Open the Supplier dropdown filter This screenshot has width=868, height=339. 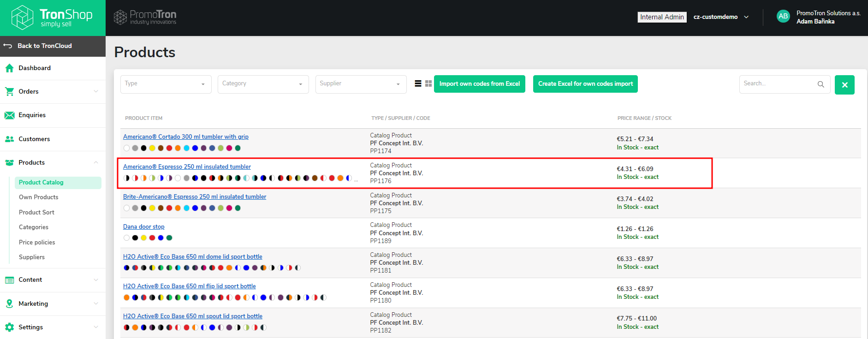(x=361, y=84)
